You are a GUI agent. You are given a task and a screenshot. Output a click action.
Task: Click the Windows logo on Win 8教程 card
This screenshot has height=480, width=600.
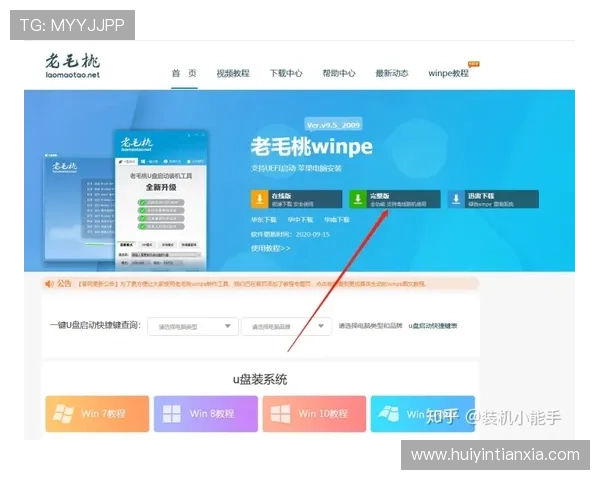pyautogui.click(x=172, y=414)
